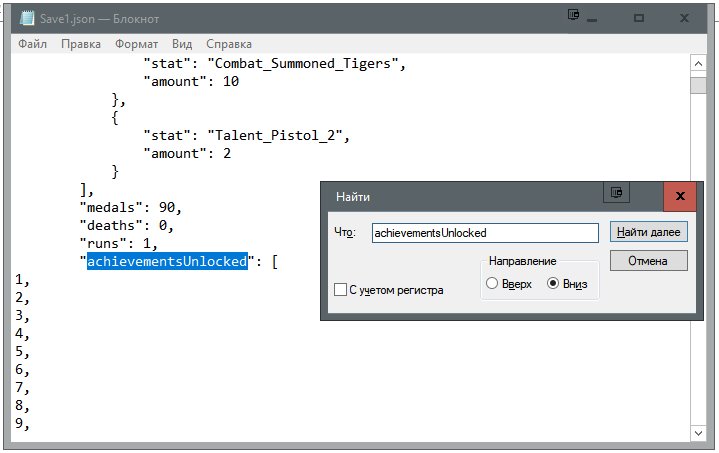Select the Вниз direction radio button

click(553, 284)
